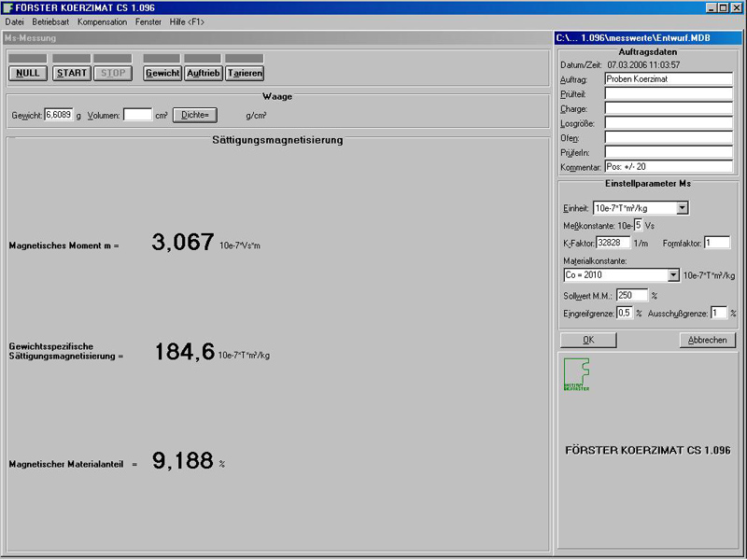
Task: Open the Datei menu
Action: coord(15,21)
